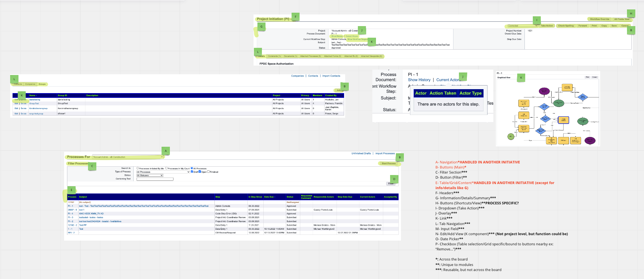Click the Import Processes link
This screenshot has height=279, width=644.
point(385,154)
